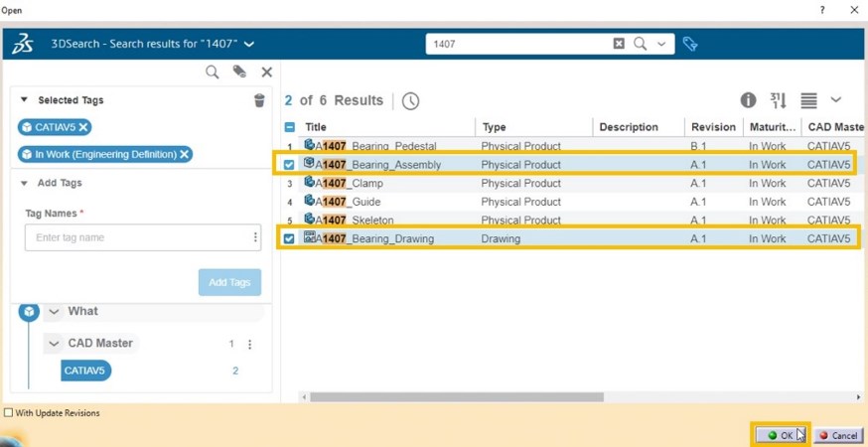
Task: Open tag name field options menu
Action: 255,237
